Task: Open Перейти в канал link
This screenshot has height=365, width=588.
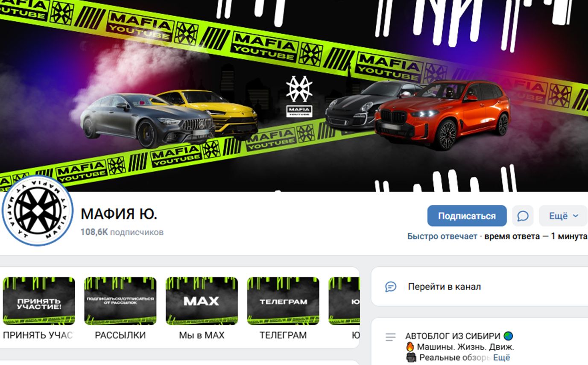Action: tap(444, 286)
